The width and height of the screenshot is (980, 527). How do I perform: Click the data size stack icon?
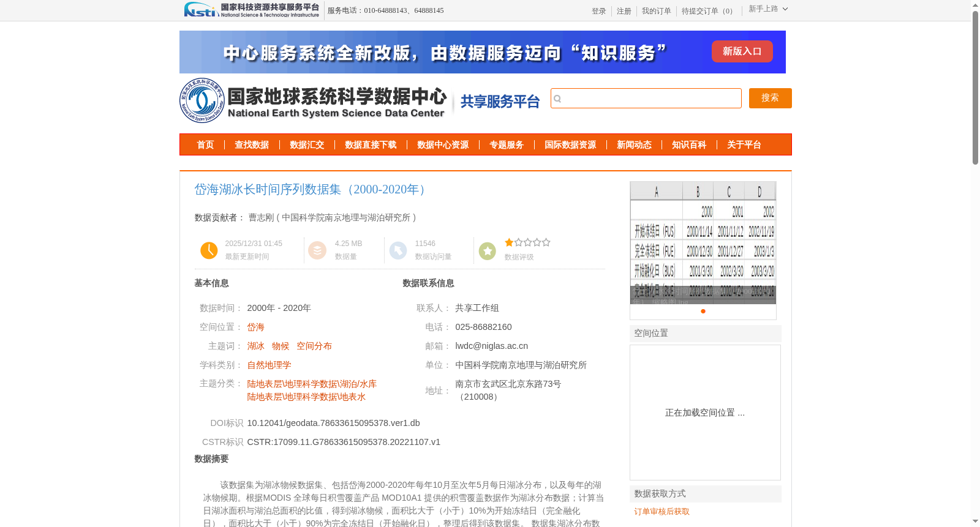[x=317, y=250]
